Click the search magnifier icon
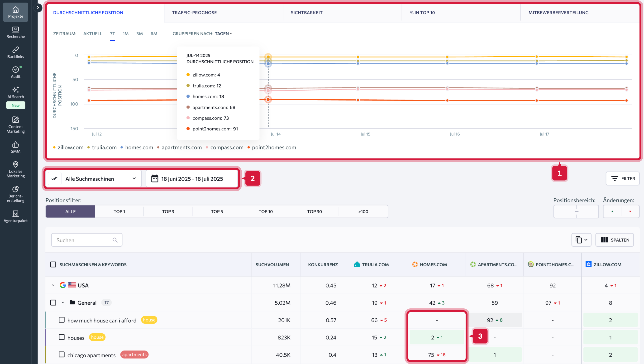The height and width of the screenshot is (364, 644). (x=115, y=240)
